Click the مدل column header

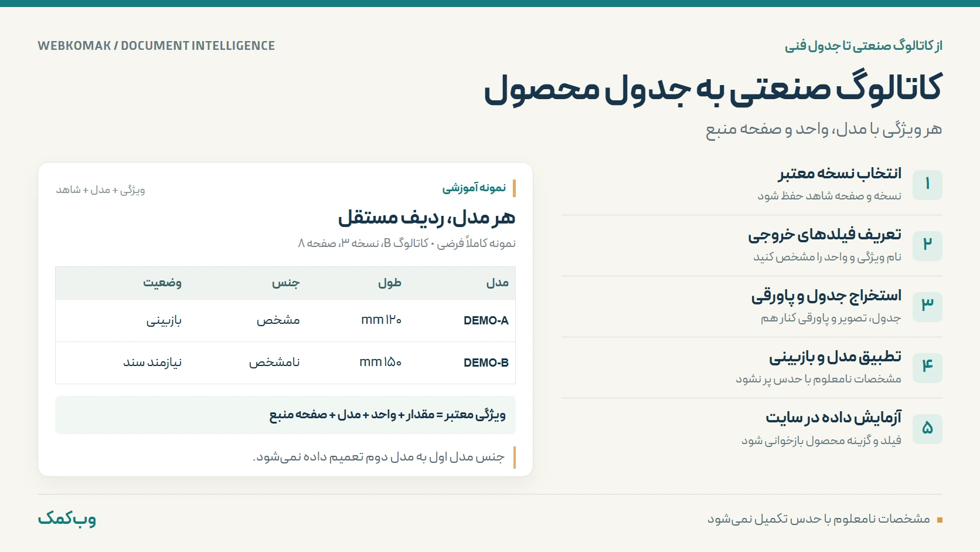[x=498, y=283]
